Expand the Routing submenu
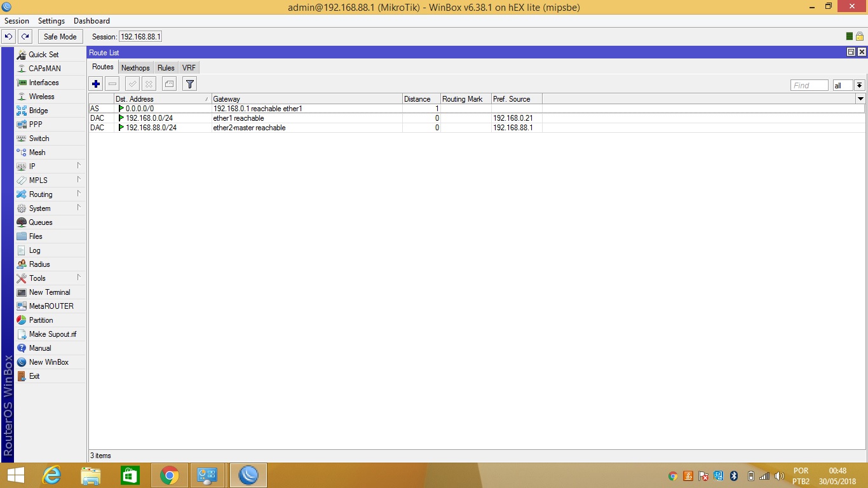 point(50,194)
